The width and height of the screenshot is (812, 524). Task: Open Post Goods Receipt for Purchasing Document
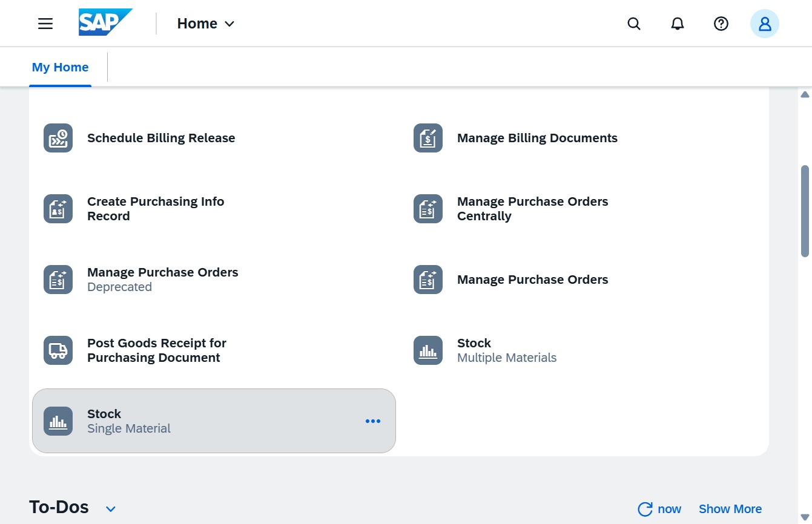(157, 350)
